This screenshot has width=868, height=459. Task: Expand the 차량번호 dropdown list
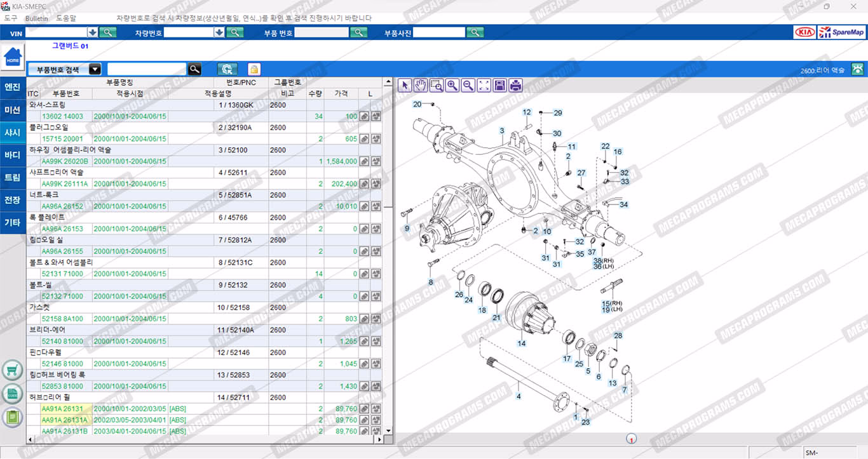(219, 32)
